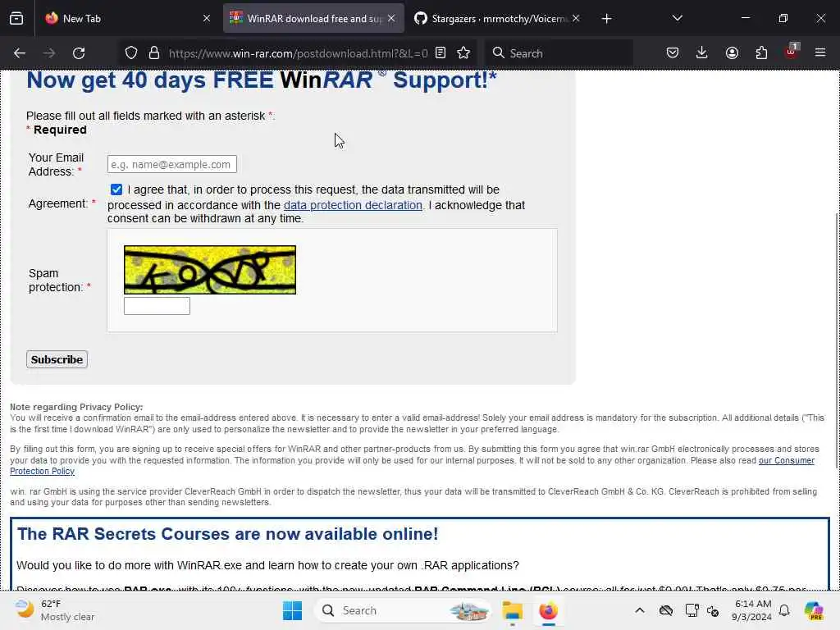Click the captcha answer text box
This screenshot has width=840, height=630.
click(x=157, y=306)
